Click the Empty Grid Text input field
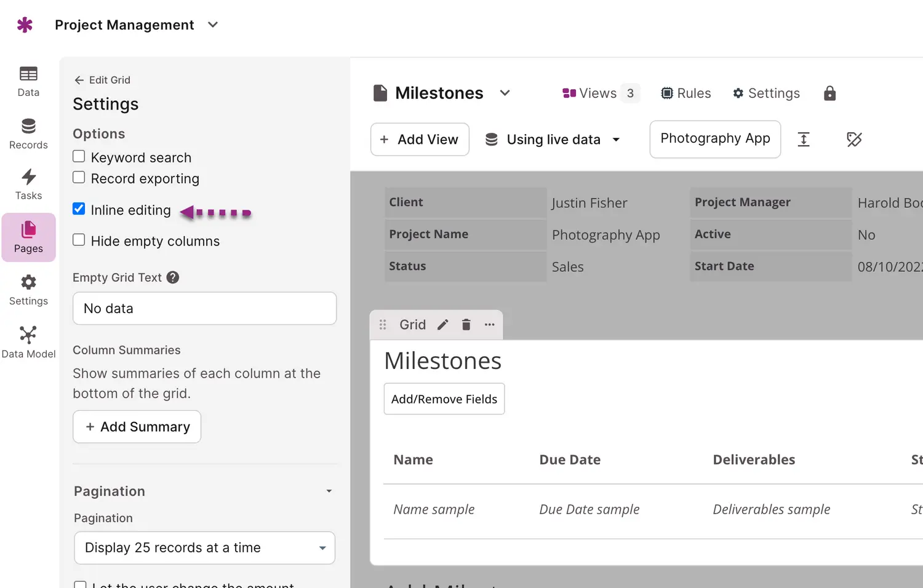The image size is (923, 588). 204,308
